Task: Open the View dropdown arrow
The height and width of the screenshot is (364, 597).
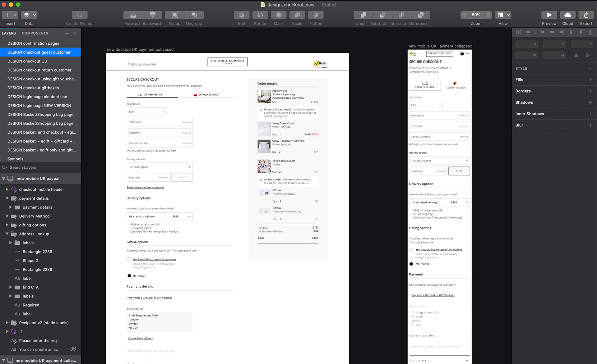Action: click(x=508, y=15)
